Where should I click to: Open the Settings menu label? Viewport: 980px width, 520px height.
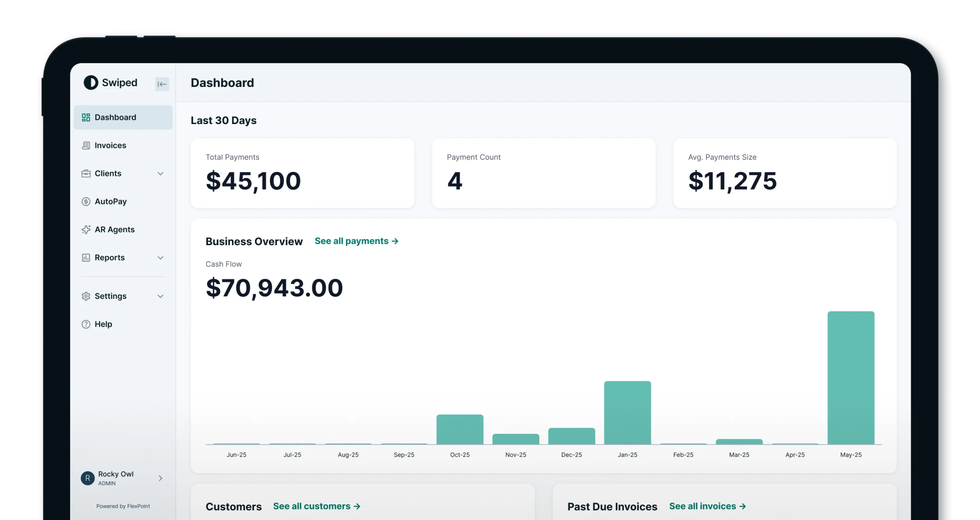coord(110,296)
